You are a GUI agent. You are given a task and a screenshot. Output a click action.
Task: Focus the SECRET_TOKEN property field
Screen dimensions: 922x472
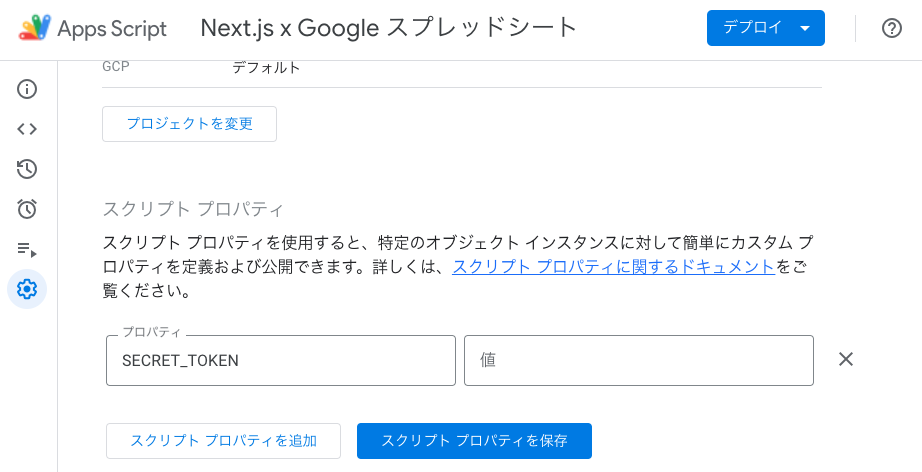(x=280, y=360)
